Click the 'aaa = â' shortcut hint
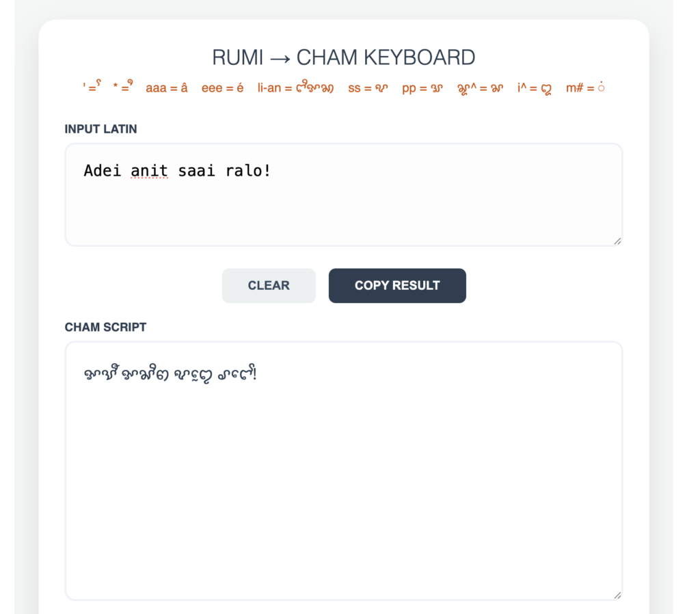The width and height of the screenshot is (700, 614). click(x=166, y=88)
